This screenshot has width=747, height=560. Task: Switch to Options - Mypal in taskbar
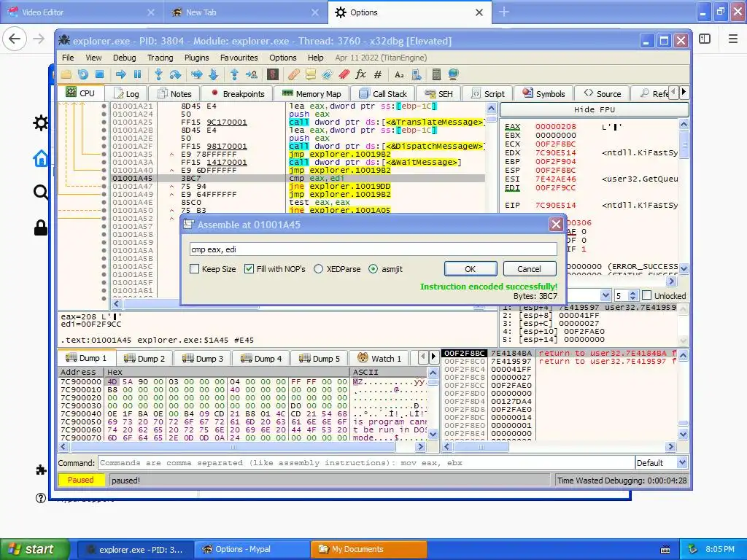[252, 550]
